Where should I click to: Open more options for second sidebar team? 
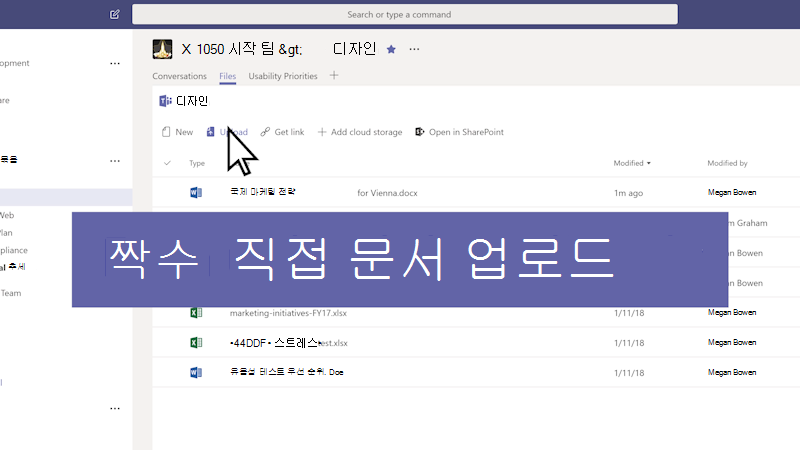115,161
